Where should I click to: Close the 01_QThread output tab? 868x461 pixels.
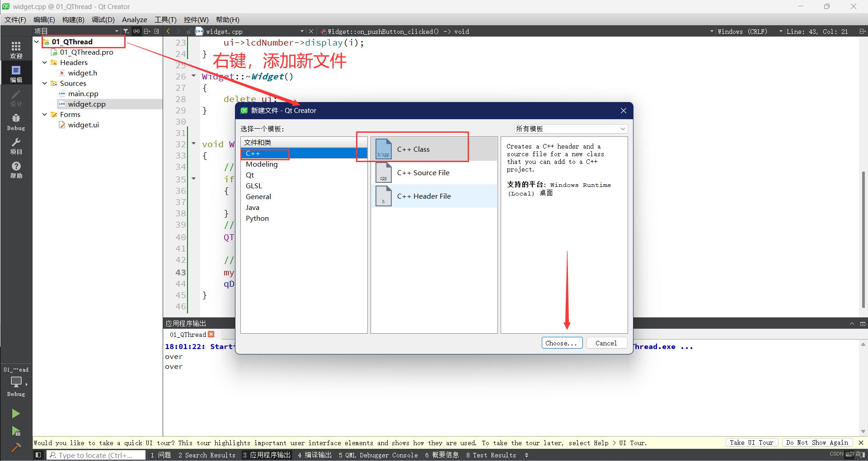click(x=211, y=334)
